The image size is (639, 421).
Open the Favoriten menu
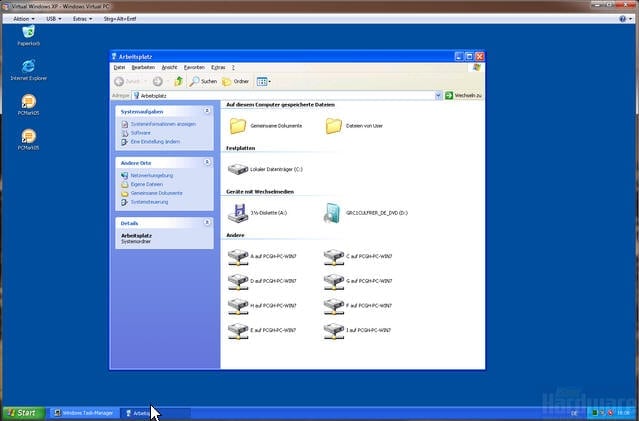194,67
